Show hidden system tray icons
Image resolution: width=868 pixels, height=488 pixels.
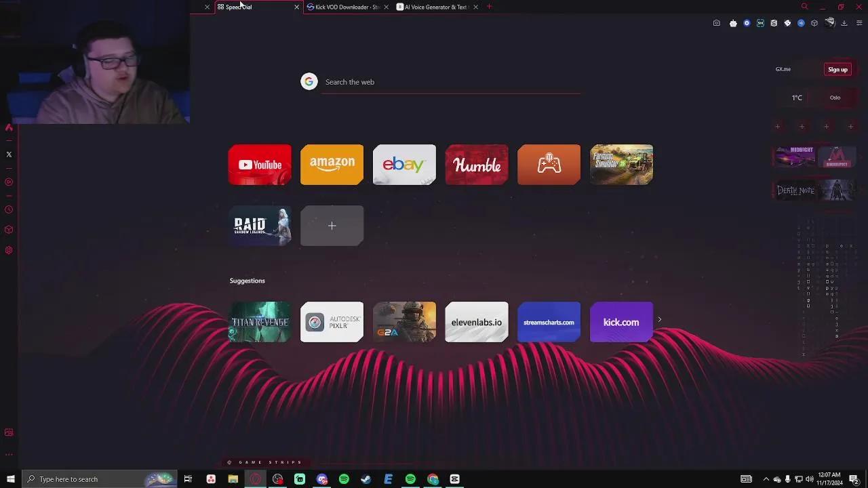(766, 479)
